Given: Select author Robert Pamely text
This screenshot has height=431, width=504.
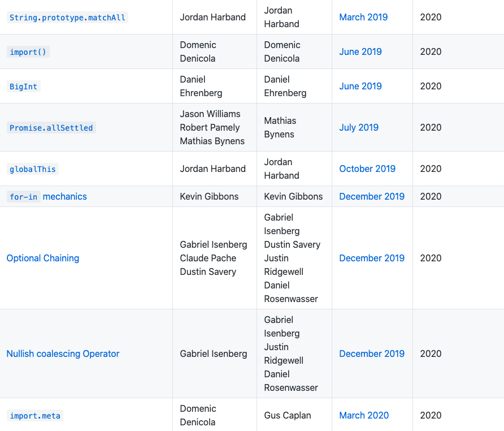Looking at the screenshot, I should click(x=210, y=127).
